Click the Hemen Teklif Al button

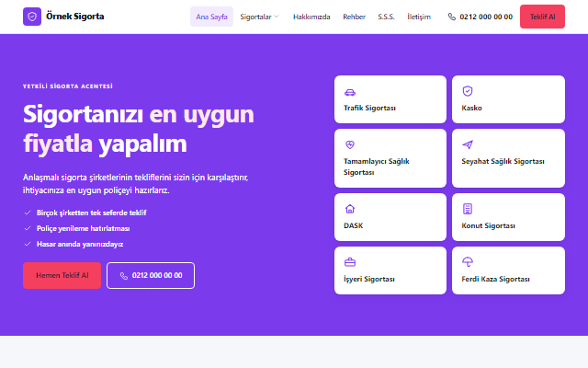point(62,275)
